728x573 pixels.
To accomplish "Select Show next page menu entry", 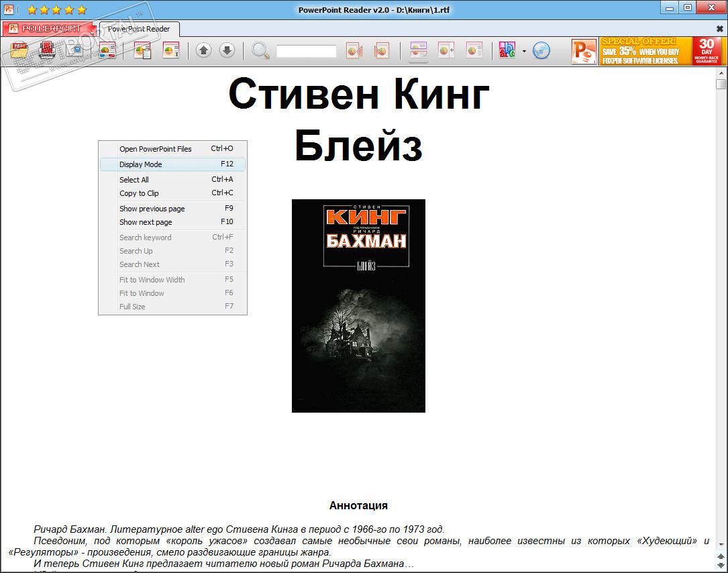I will pos(172,221).
